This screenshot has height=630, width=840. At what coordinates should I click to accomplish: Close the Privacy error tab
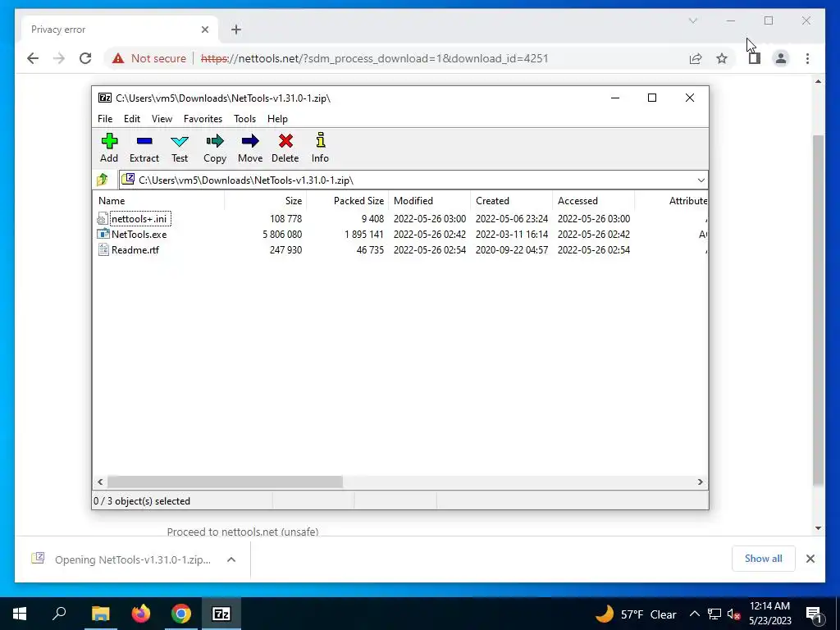204,30
